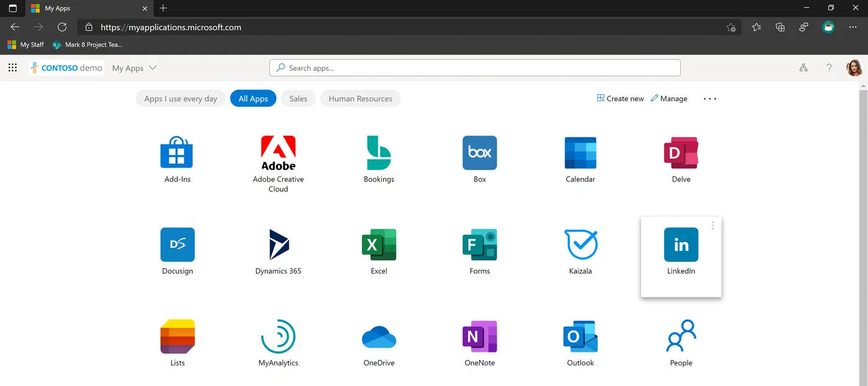Open Mark 8 Project Team bookmark
Screen dimensions: 868x386
pyautogui.click(x=87, y=45)
